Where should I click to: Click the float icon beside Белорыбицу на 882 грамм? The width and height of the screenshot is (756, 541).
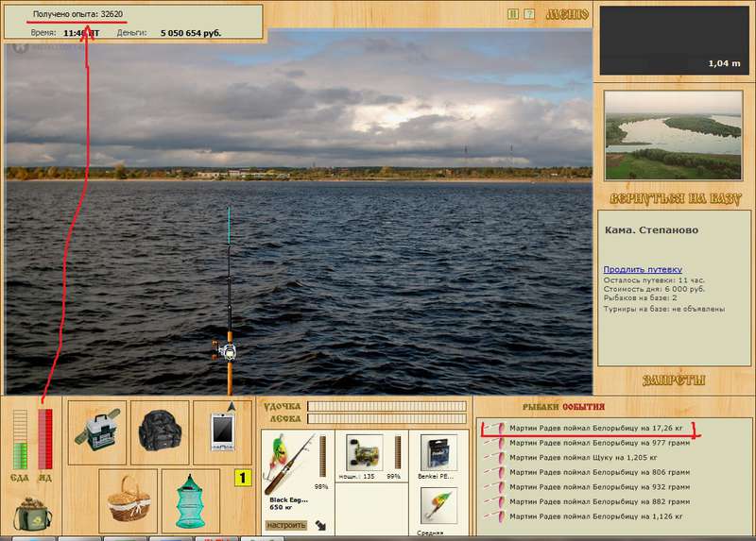coord(494,501)
